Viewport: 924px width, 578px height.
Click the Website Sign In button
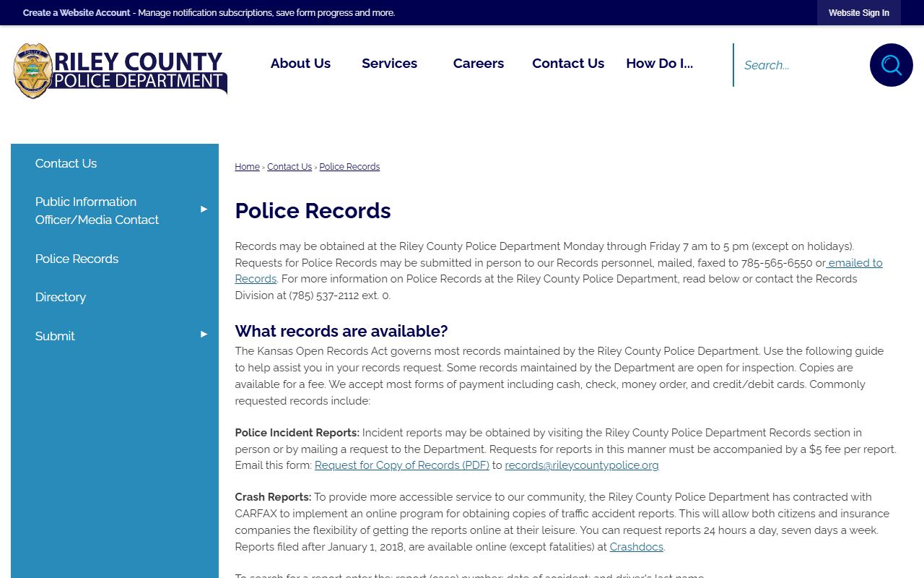tap(858, 13)
